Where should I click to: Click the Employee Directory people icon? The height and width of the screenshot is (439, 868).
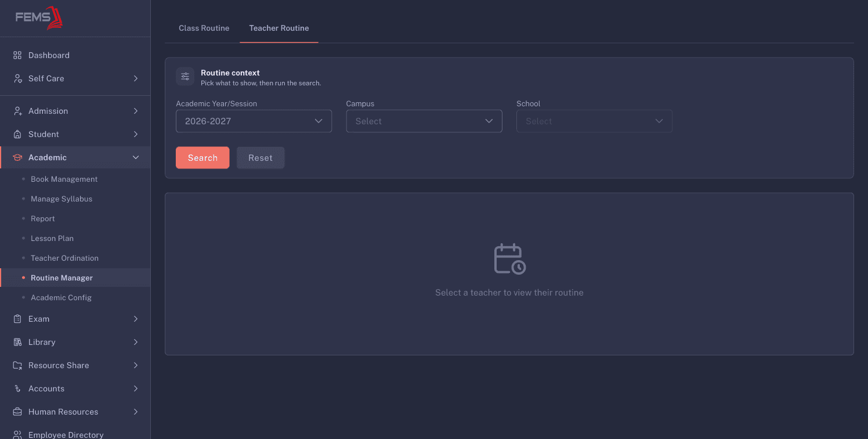click(17, 434)
